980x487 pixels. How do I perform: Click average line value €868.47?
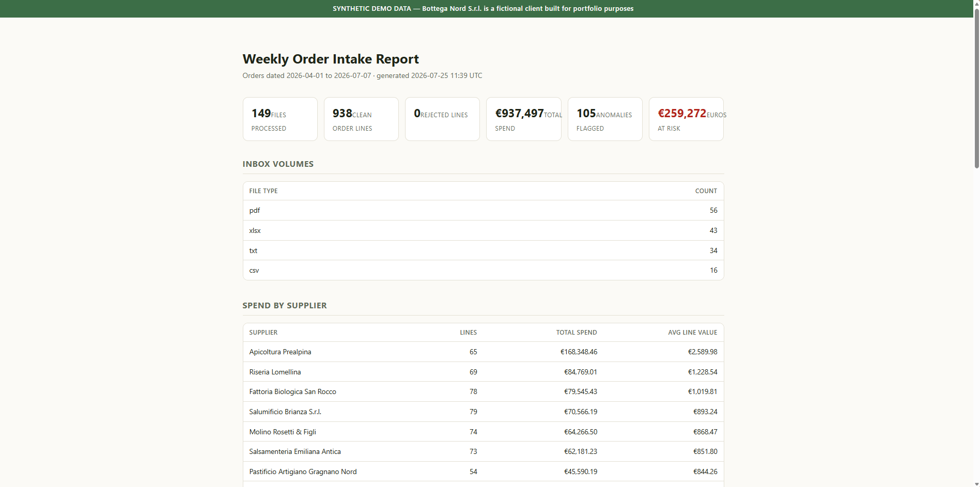click(705, 432)
